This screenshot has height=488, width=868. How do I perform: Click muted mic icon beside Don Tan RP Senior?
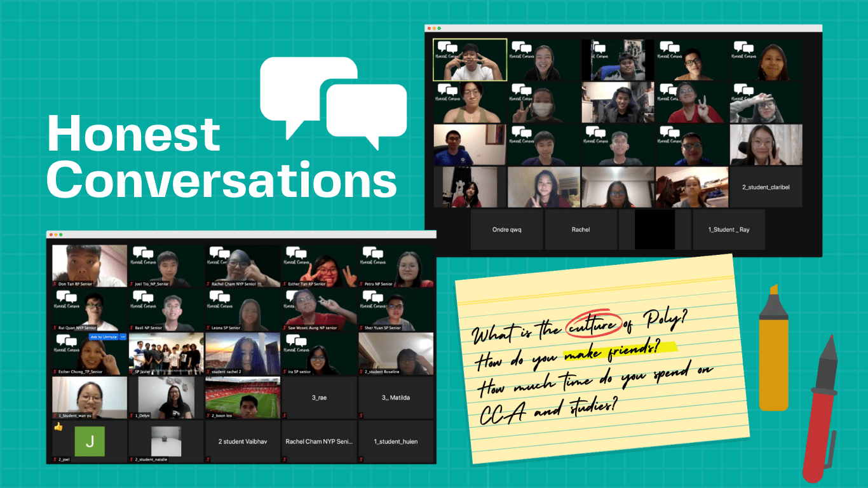(55, 284)
